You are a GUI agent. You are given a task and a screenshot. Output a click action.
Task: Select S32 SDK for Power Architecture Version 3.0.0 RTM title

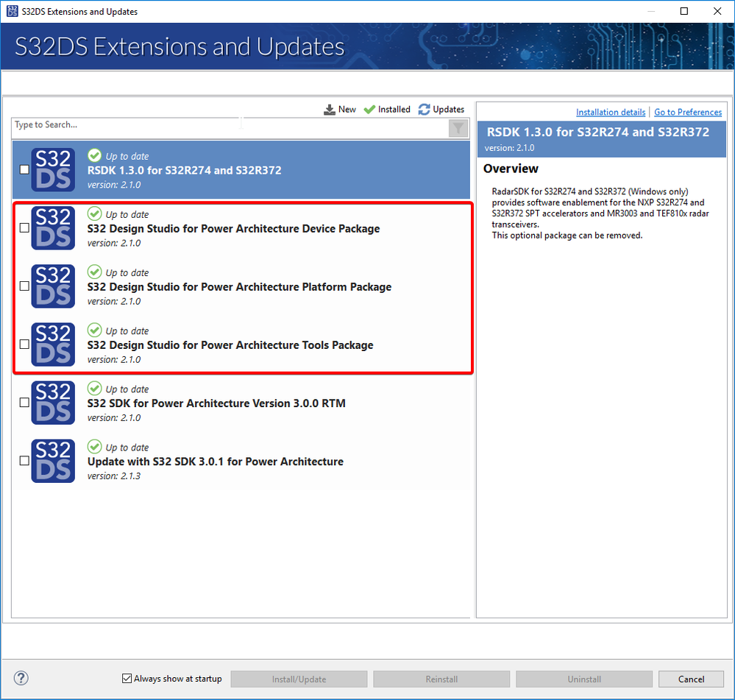[216, 403]
